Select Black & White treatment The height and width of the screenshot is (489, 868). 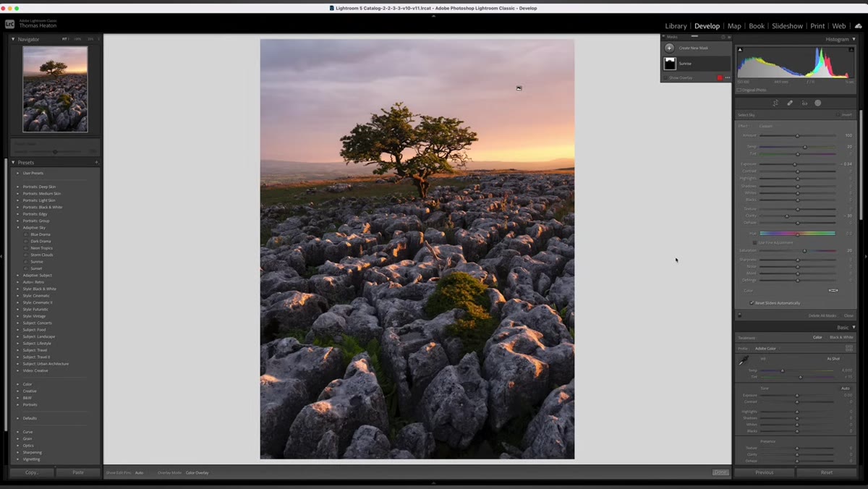point(841,337)
